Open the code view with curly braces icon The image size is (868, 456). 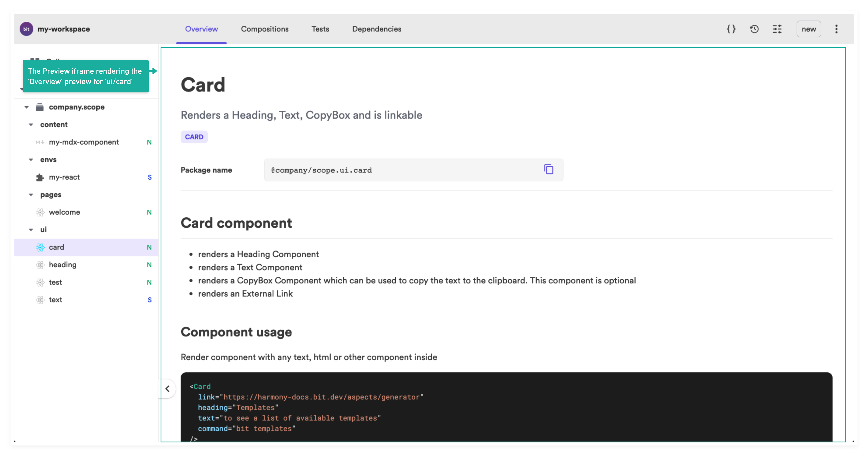[x=731, y=29]
